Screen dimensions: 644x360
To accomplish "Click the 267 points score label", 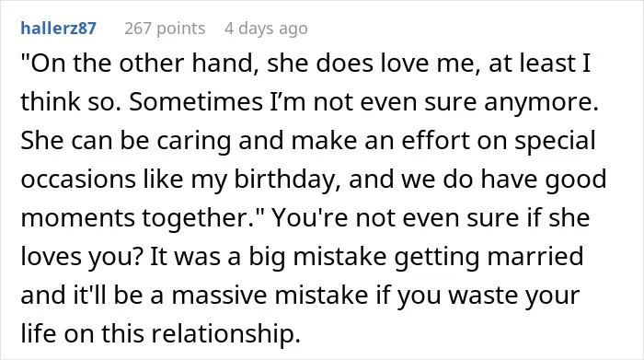I will [165, 29].
